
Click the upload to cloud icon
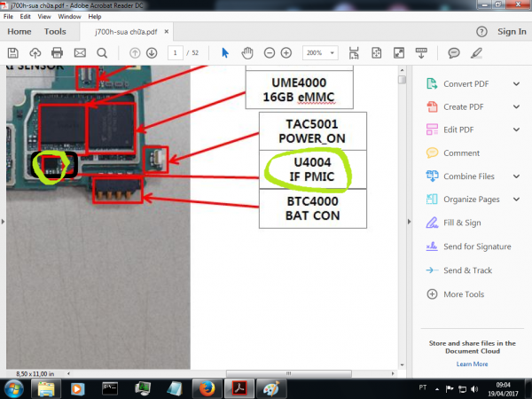click(35, 53)
